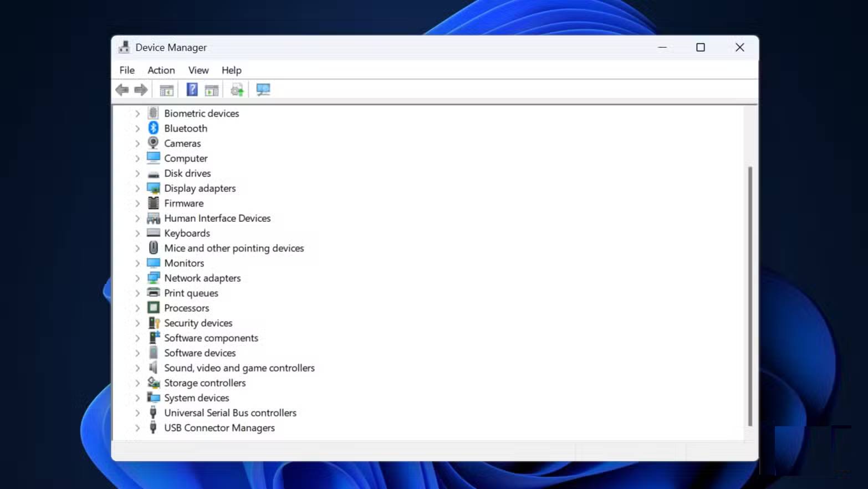868x489 pixels.
Task: Click the Security devices key icon
Action: click(154, 323)
